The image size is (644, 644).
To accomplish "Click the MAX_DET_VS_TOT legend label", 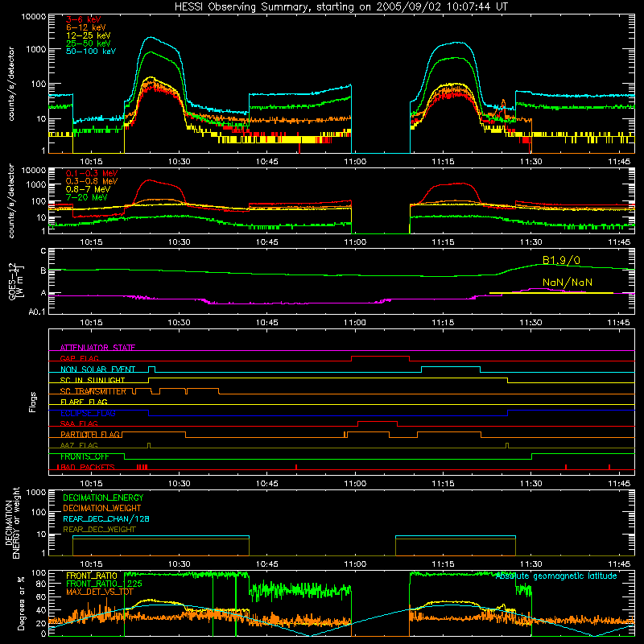I will coord(100,592).
